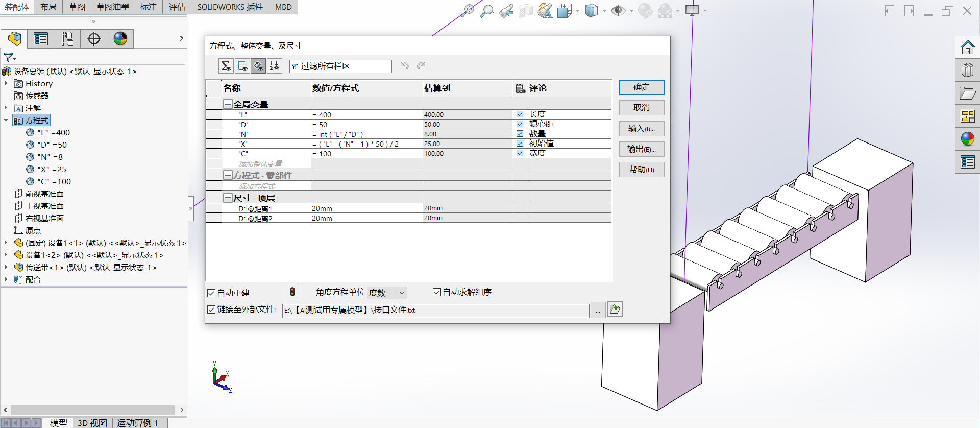Toggle the 链接至外部文件 checkbox
This screenshot has width=980, height=428.
[x=211, y=310]
